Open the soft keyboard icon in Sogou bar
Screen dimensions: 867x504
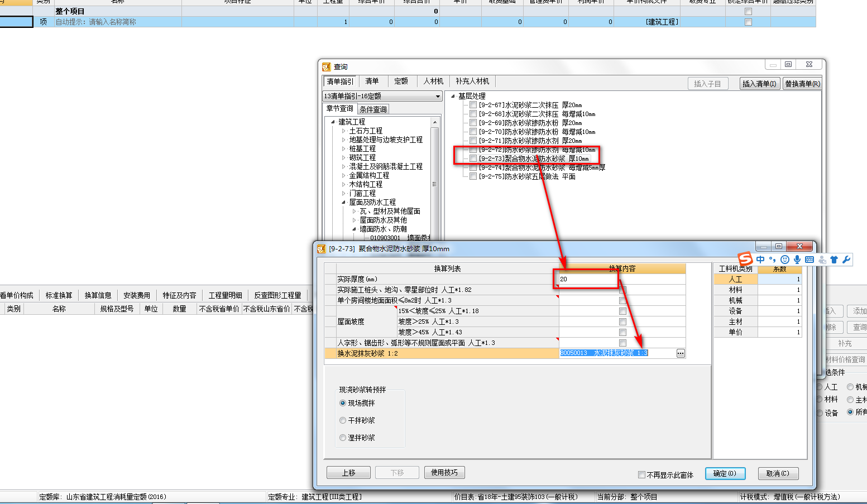809,260
